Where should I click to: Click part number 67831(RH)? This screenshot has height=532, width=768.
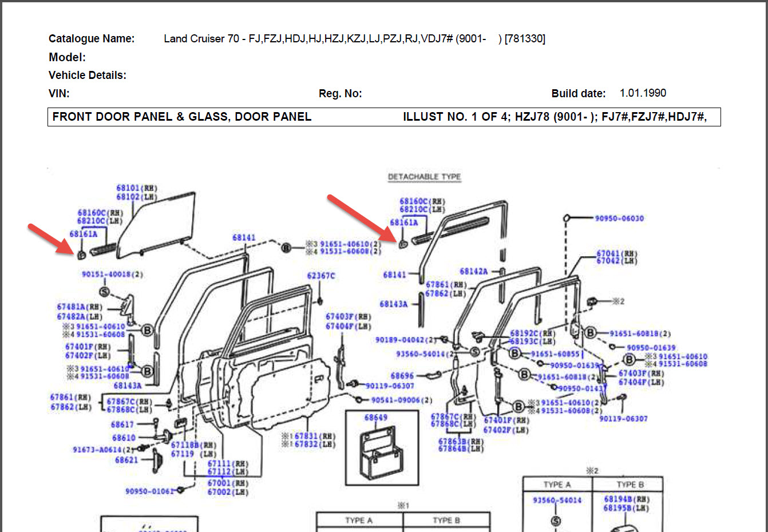click(x=315, y=436)
